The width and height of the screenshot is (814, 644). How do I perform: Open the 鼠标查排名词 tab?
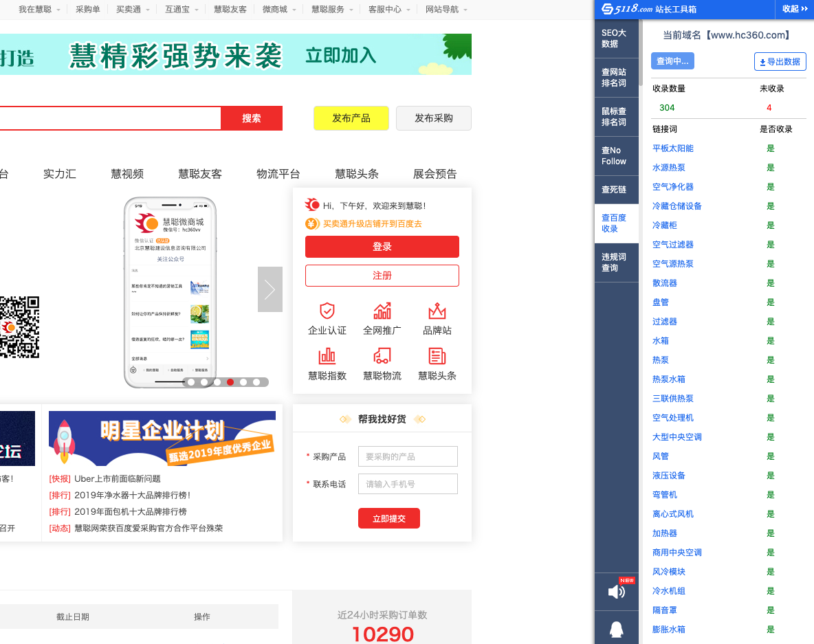(616, 117)
